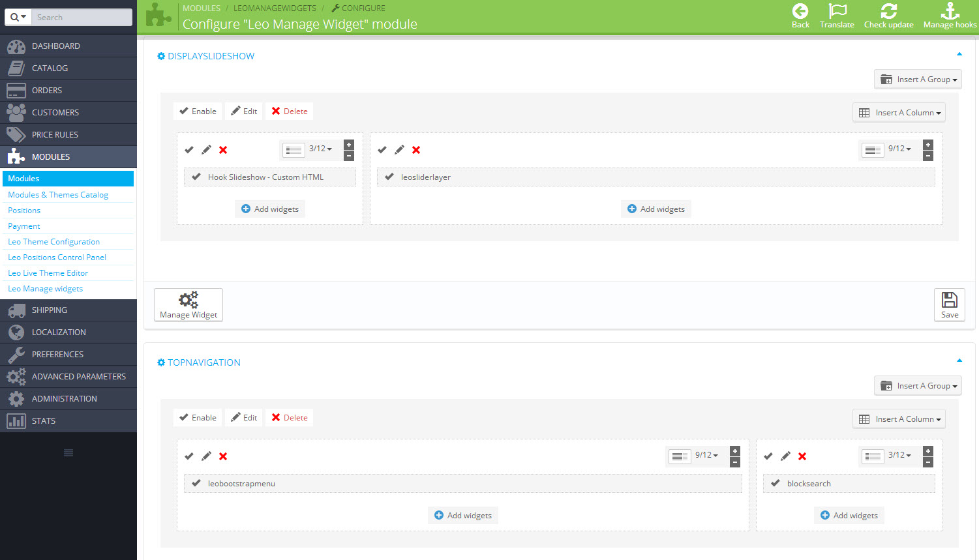Delete the 9/12 column in DISPLAYSLIDESHOW via the red X
The width and height of the screenshot is (979, 560).
tap(416, 150)
